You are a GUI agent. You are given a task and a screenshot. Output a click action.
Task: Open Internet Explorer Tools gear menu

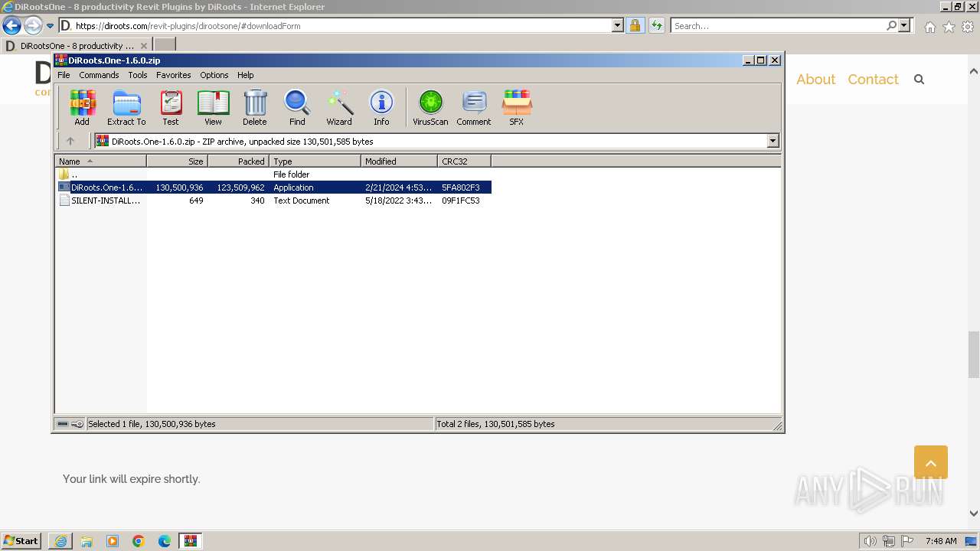click(x=968, y=27)
